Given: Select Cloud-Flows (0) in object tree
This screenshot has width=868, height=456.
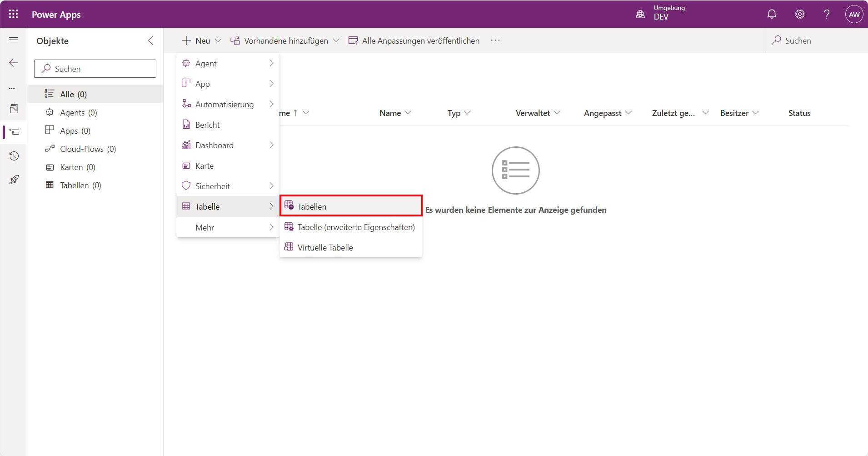Looking at the screenshot, I should point(95,149).
